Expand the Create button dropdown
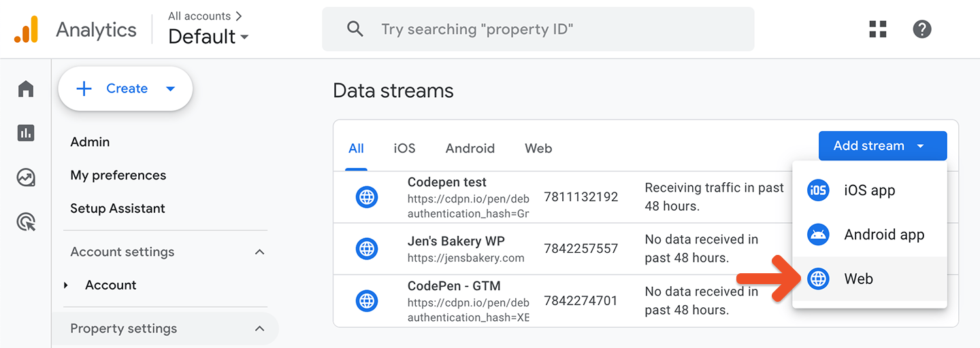Viewport: 980px width, 348px height. [x=171, y=88]
